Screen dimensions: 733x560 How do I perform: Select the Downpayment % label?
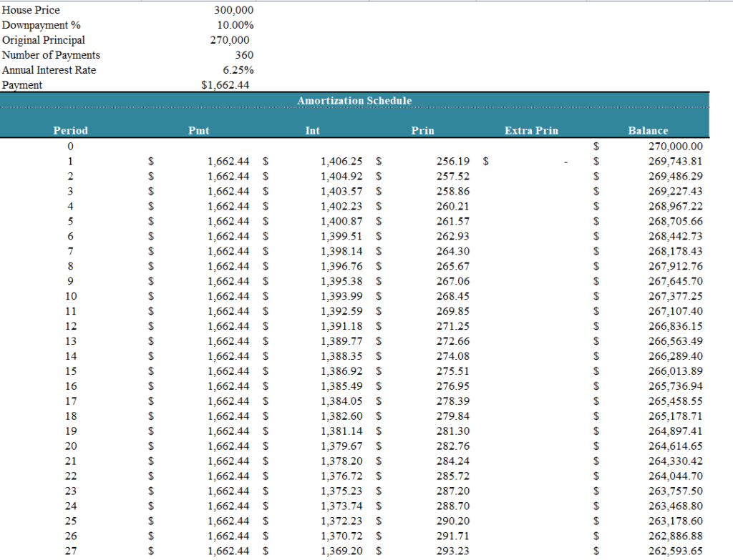pyautogui.click(x=41, y=25)
